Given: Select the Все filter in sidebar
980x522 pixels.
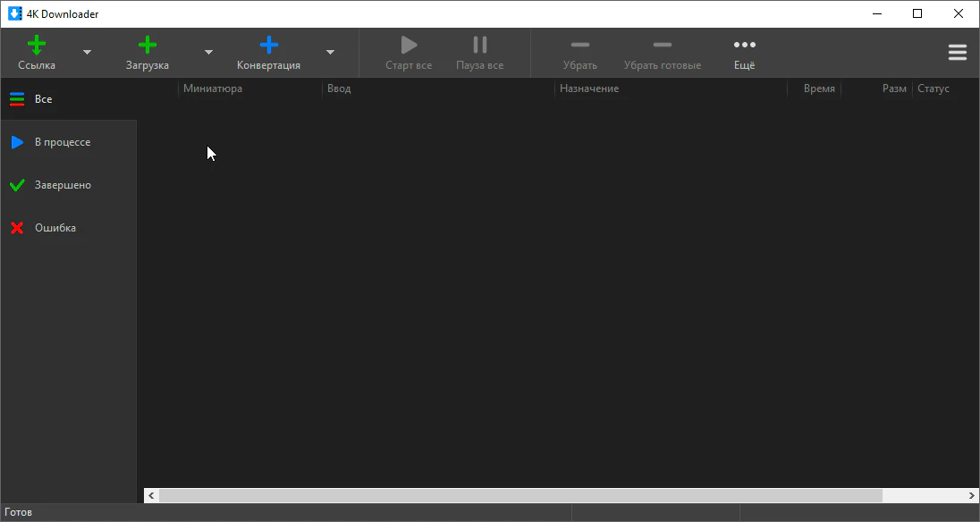Looking at the screenshot, I should point(43,99).
